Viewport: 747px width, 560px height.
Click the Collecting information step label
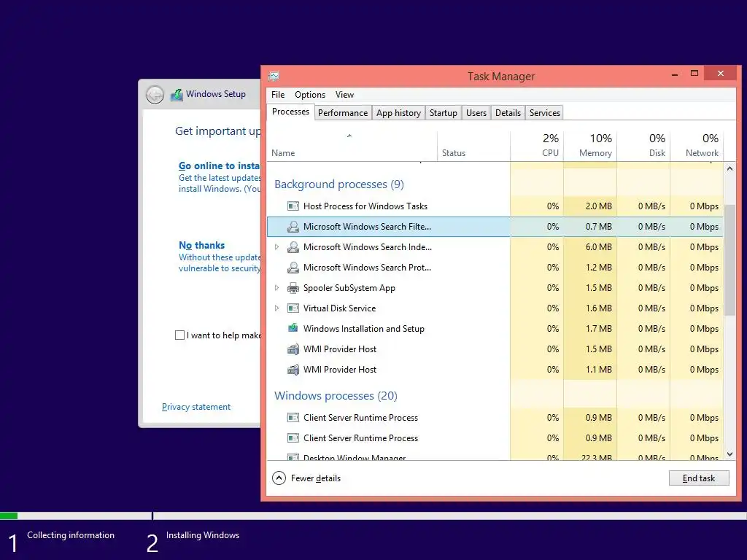(71, 535)
